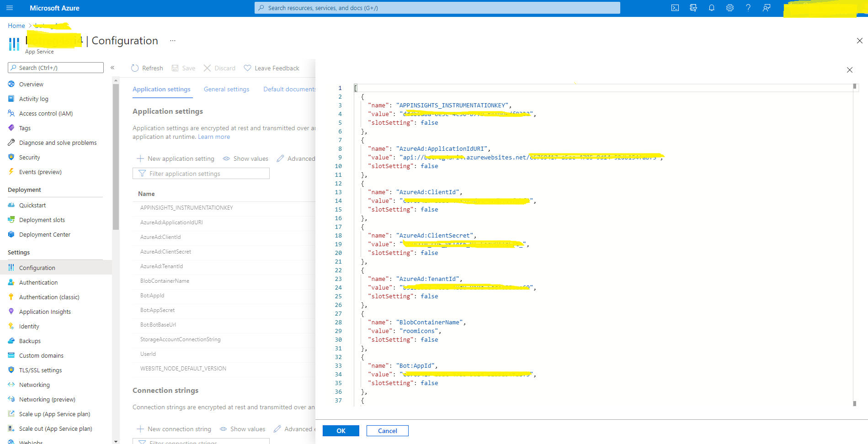Viewport: 868px width, 444px height.
Task: Show values of connection strings
Action: [x=242, y=429]
